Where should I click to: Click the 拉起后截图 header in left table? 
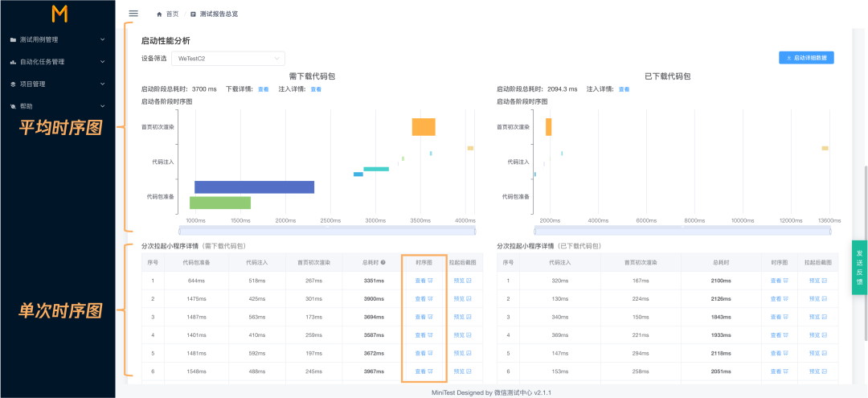462,262
